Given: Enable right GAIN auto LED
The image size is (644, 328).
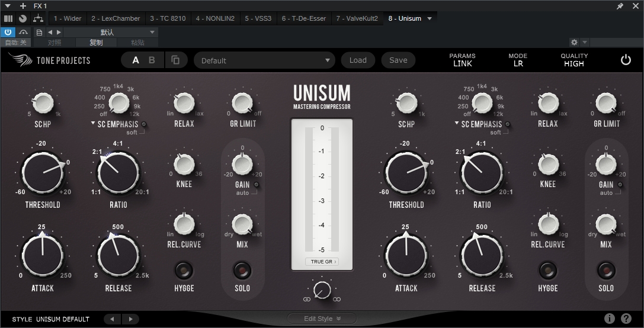Looking at the screenshot, I should coord(620,185).
